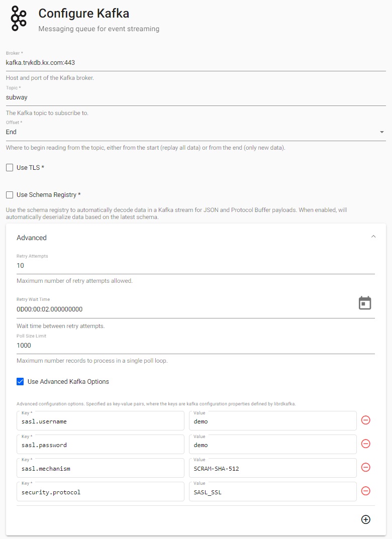Viewport: 392px width, 539px height.
Task: Change the SCRAM-SHA-512 value field
Action: click(273, 468)
